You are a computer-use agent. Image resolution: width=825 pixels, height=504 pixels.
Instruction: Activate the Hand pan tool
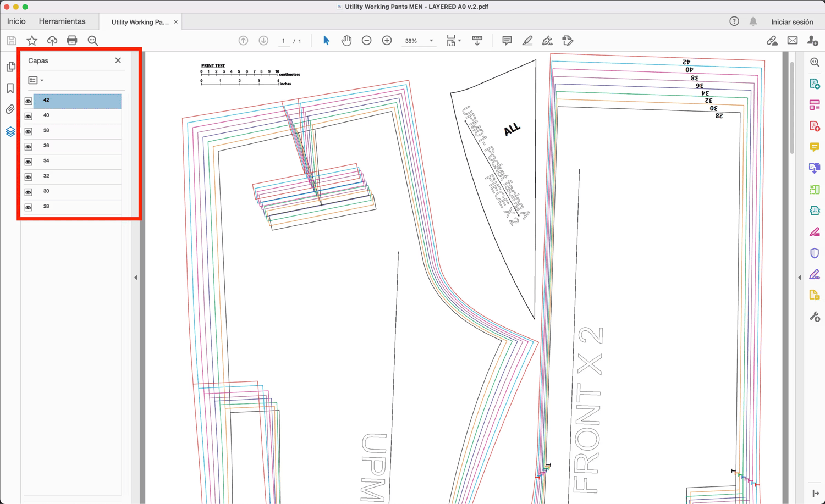[346, 41]
